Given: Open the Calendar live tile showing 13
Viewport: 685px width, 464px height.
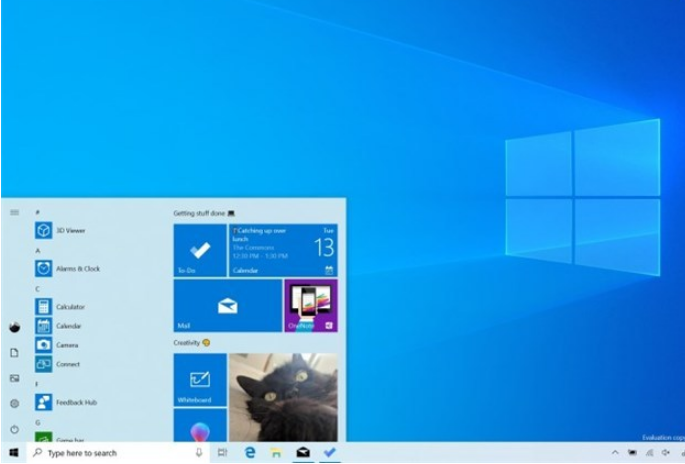Looking at the screenshot, I should tap(283, 250).
